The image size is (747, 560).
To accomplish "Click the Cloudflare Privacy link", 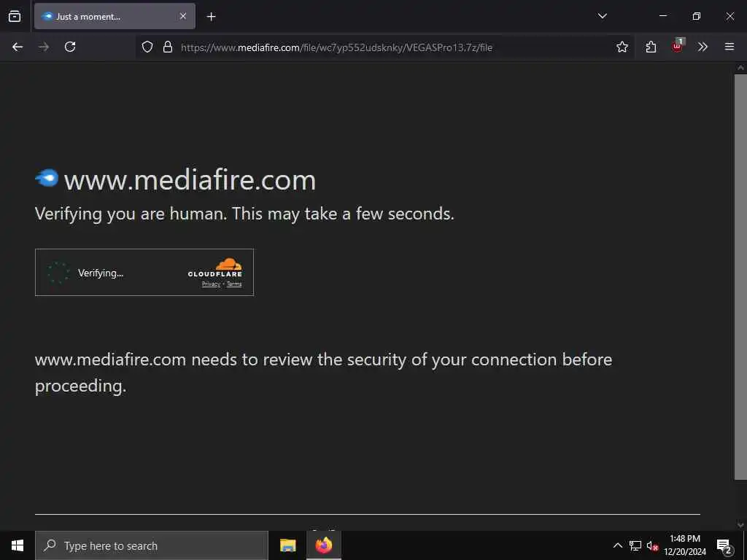I will click(x=211, y=284).
